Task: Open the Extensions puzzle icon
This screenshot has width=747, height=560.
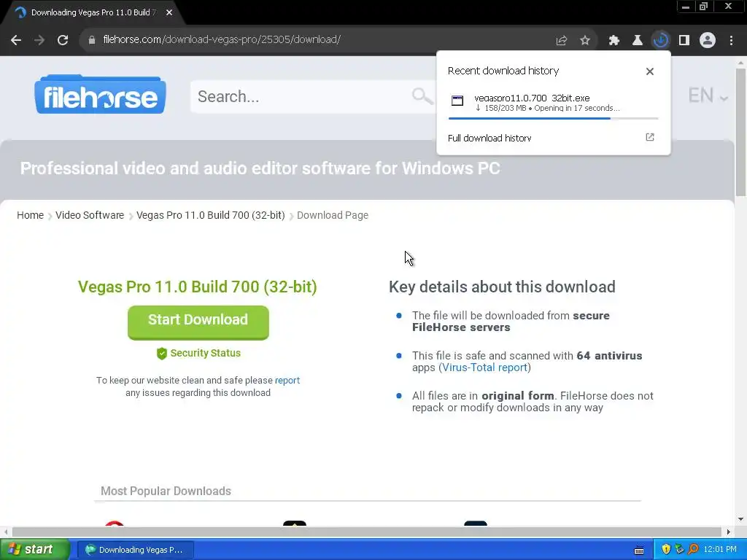Action: coord(614,40)
